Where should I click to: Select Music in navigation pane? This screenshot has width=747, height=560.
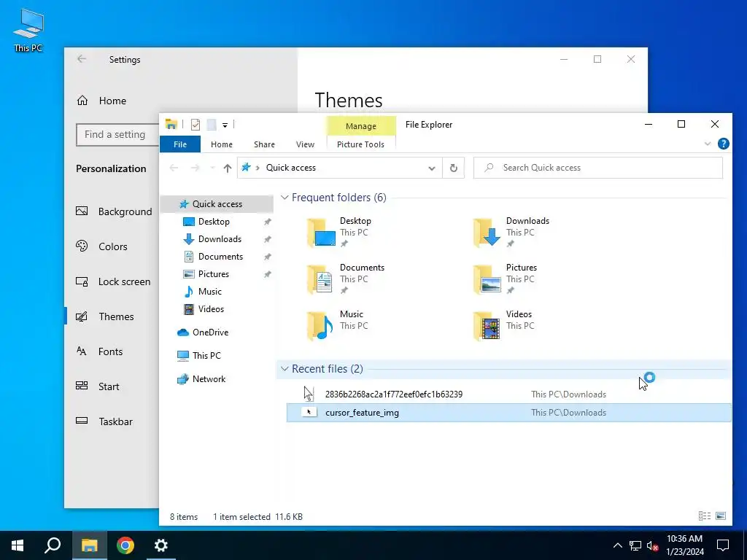pyautogui.click(x=209, y=292)
